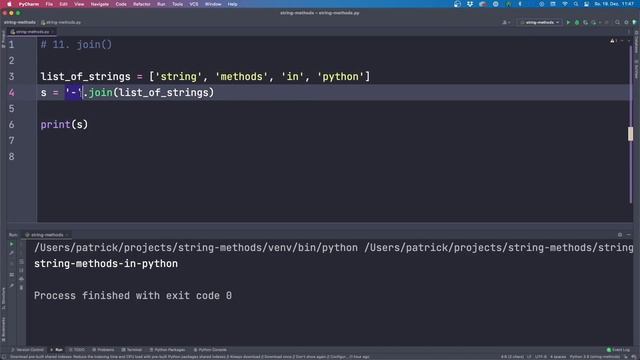The height and width of the screenshot is (360, 640).
Task: Click the warnings indicator in the editor corner
Action: [614, 41]
